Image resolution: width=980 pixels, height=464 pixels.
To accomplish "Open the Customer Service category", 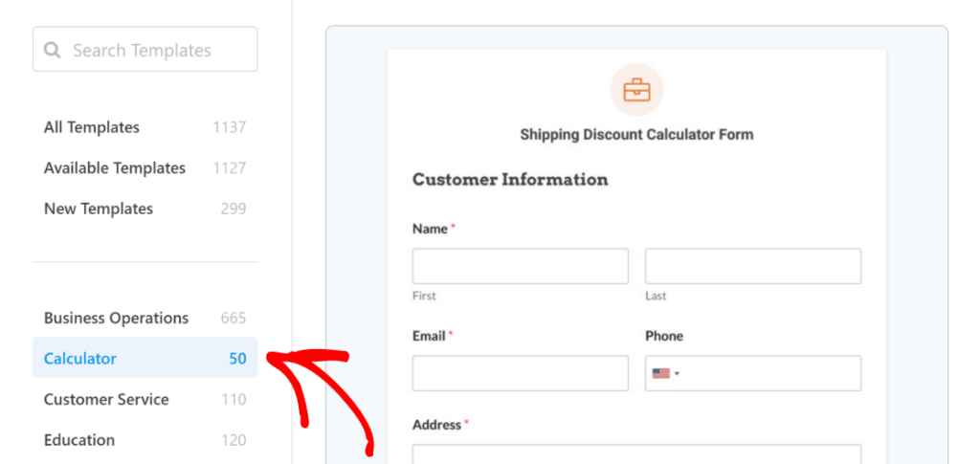I will click(x=106, y=400).
